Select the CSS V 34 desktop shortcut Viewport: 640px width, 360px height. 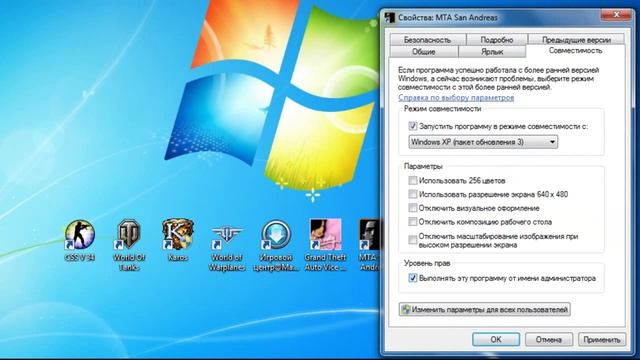click(x=80, y=240)
